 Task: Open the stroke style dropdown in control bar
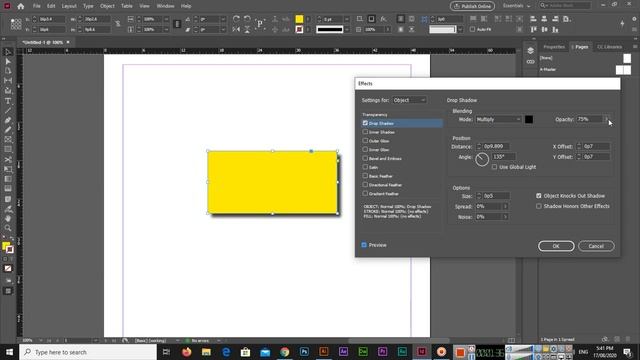pyautogui.click(x=347, y=29)
